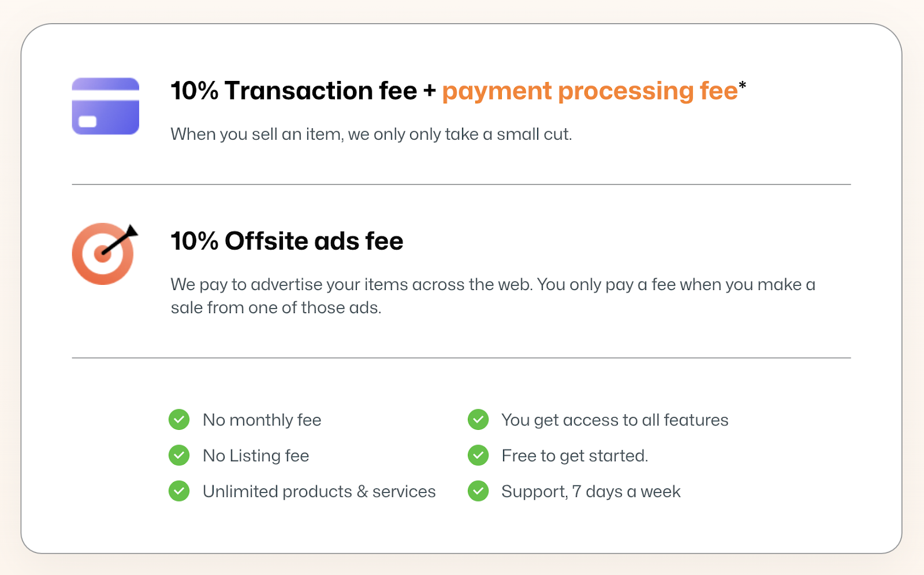Select the 10% Offsite ads fee heading
924x575 pixels.
coord(287,241)
